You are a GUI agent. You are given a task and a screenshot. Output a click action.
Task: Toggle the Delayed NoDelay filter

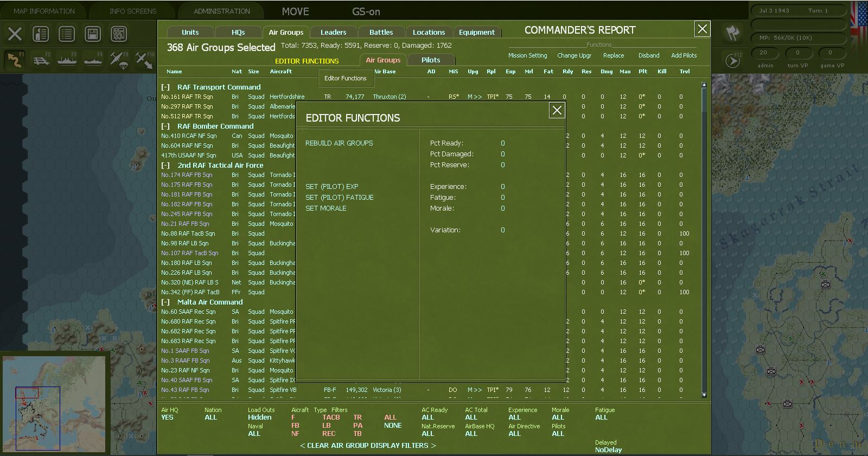(608, 450)
